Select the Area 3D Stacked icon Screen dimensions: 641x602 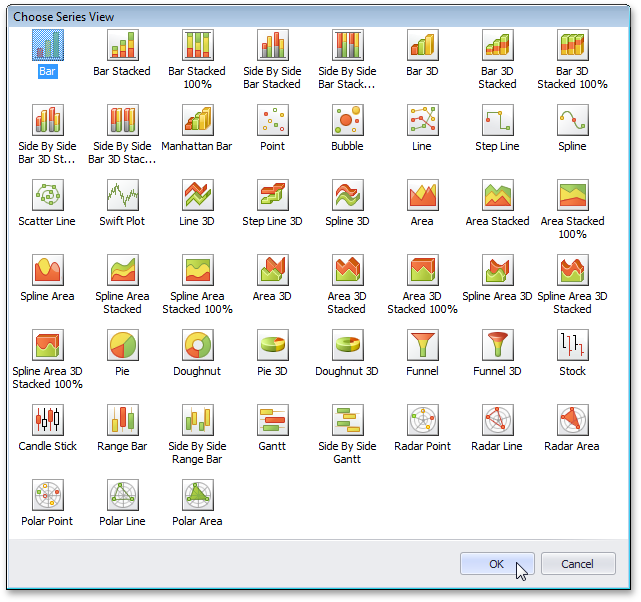click(347, 270)
